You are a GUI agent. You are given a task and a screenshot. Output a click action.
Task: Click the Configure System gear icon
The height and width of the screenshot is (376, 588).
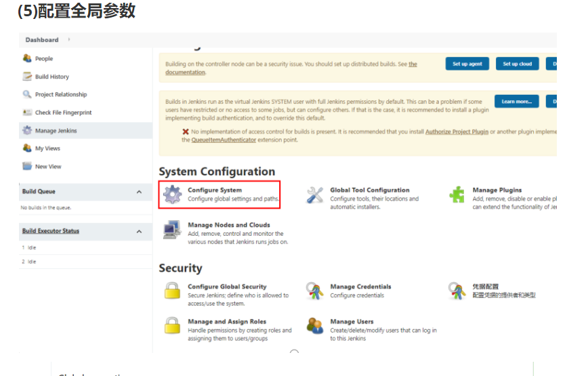tap(173, 194)
